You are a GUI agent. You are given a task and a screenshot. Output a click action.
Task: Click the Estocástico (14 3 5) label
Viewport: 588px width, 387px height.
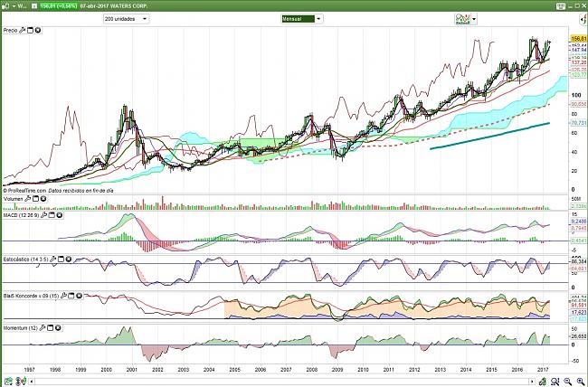[x=25, y=260]
